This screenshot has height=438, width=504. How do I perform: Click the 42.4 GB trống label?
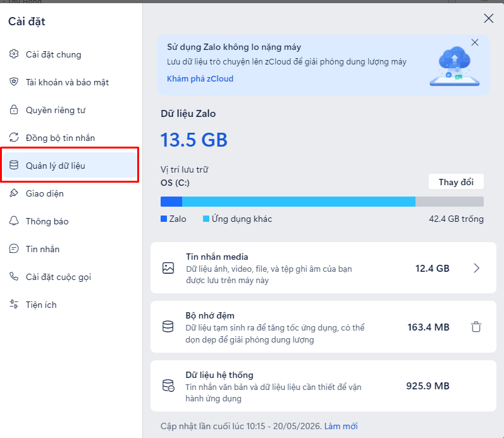pos(456,219)
